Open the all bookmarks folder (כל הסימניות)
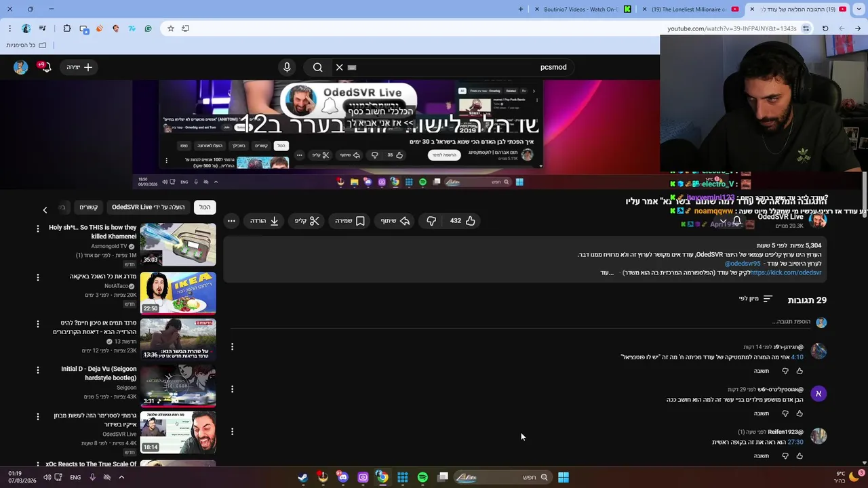 pyautogui.click(x=26, y=45)
